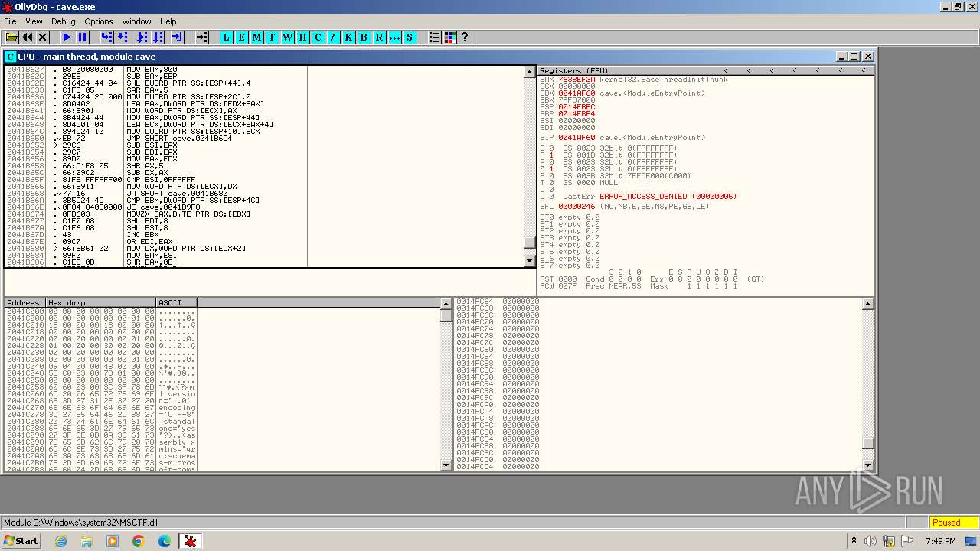
Task: Open the Memory map with the M button
Action: pos(257,37)
